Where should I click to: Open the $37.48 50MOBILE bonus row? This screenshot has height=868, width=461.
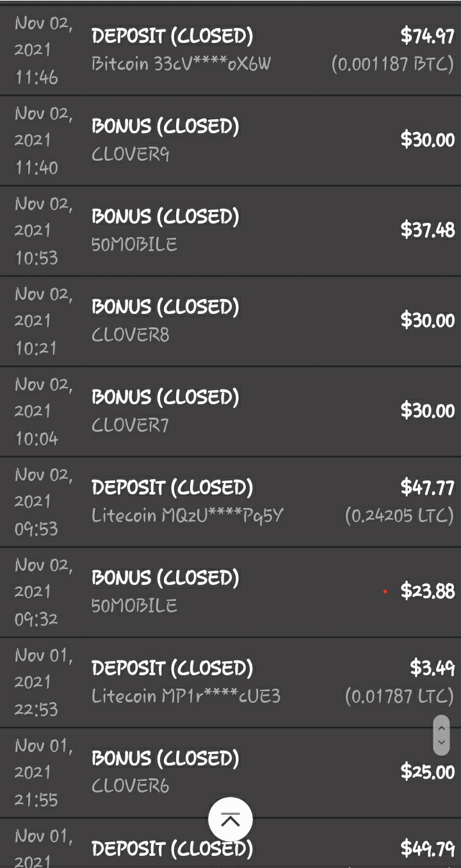[230, 231]
